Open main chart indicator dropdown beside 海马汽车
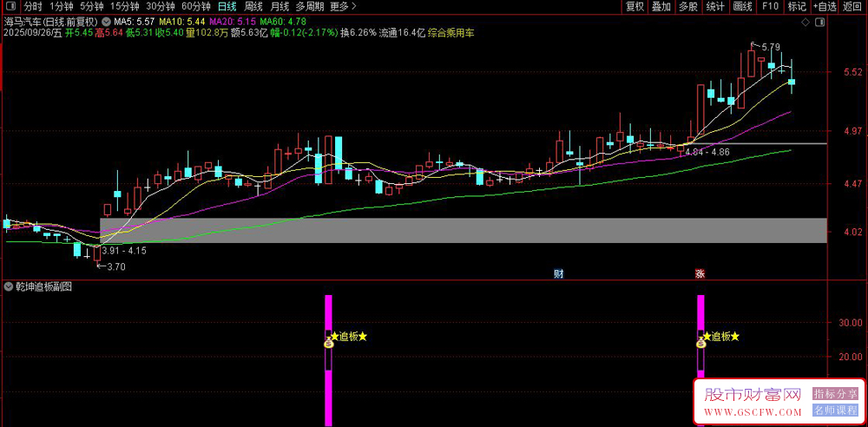The image size is (868, 427). tap(106, 22)
